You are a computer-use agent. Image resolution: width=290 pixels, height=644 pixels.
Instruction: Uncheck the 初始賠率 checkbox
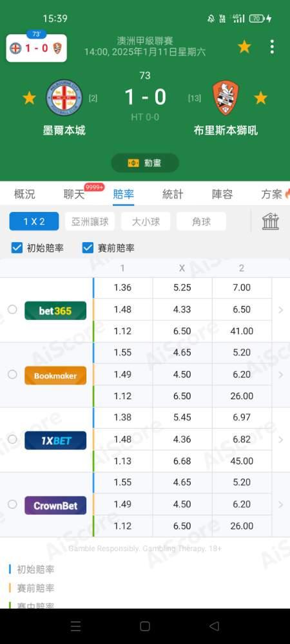click(17, 248)
